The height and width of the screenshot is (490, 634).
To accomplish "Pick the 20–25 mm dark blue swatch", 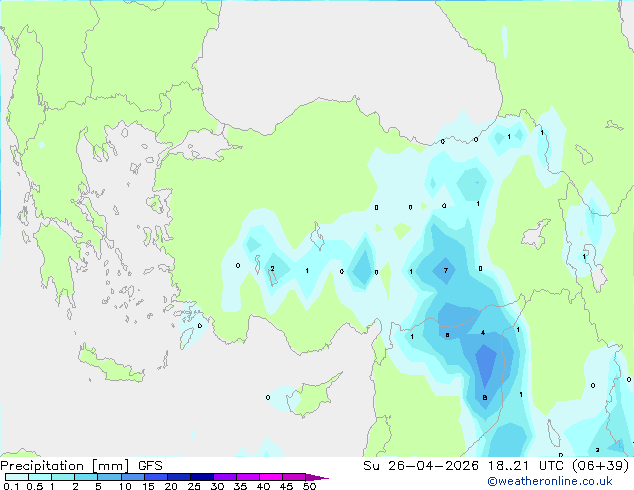I will pyautogui.click(x=179, y=477).
